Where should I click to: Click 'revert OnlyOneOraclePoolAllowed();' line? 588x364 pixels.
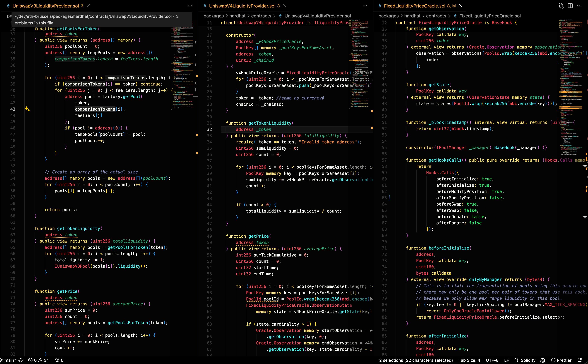[x=469, y=311]
